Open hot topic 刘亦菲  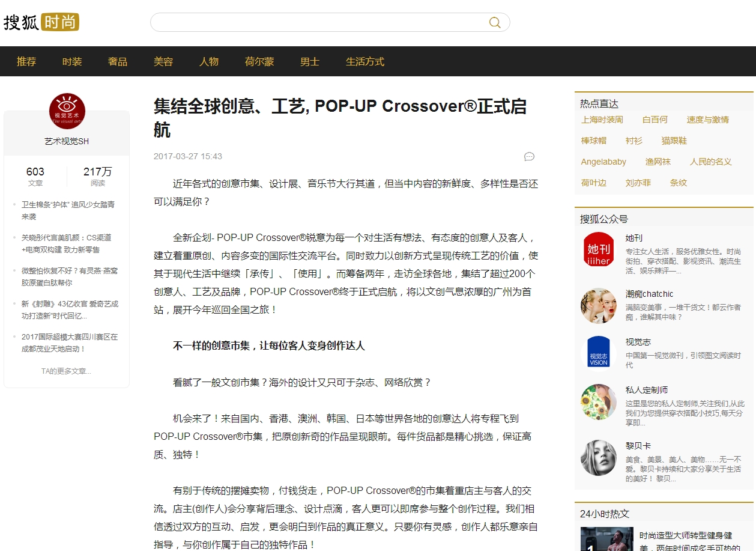pos(638,183)
